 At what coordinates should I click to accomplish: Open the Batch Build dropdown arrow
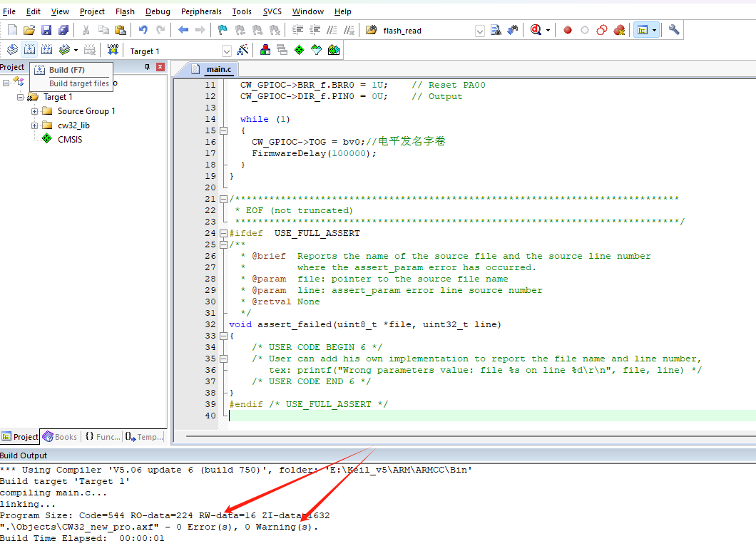[x=76, y=50]
